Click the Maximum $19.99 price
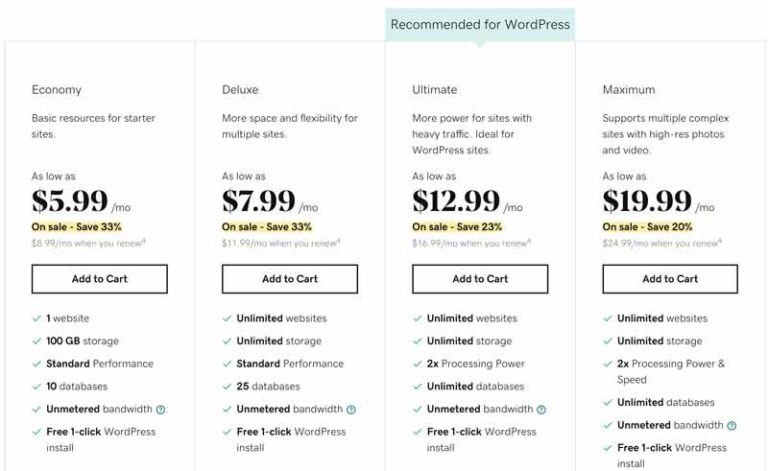The width and height of the screenshot is (768, 471). point(647,202)
